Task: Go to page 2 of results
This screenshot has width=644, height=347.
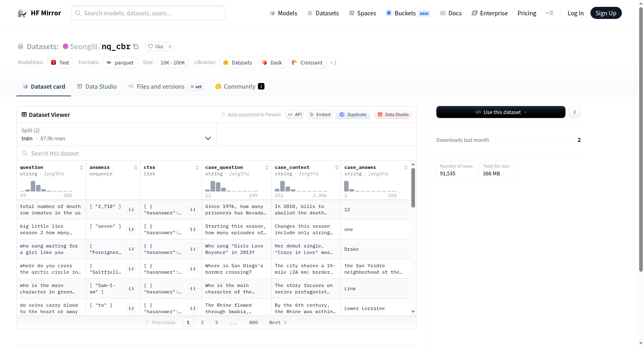Action: coord(202,322)
